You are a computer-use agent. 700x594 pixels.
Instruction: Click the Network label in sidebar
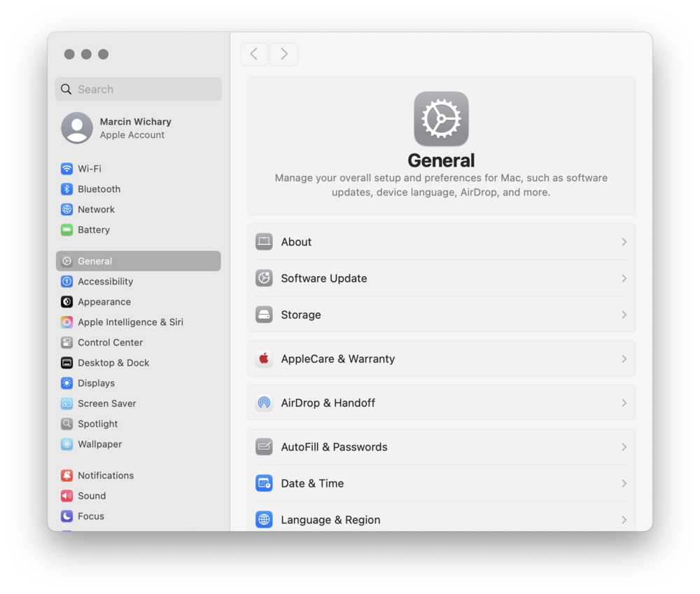coord(97,209)
